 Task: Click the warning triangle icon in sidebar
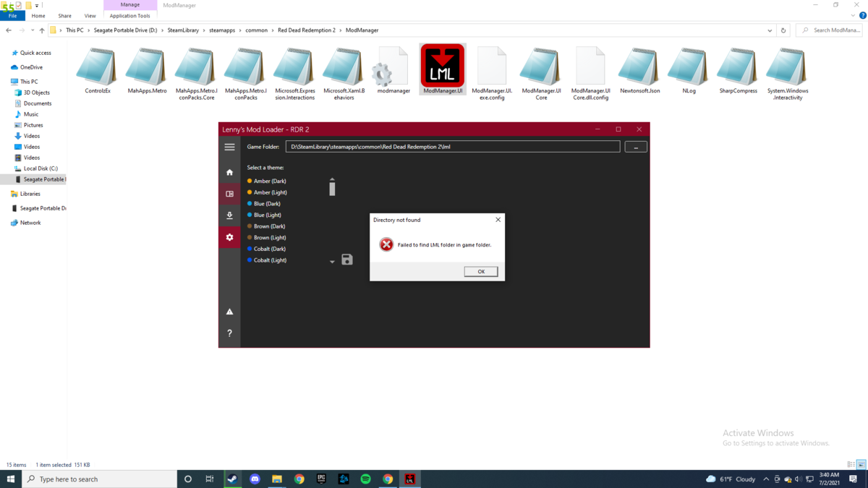(x=229, y=312)
